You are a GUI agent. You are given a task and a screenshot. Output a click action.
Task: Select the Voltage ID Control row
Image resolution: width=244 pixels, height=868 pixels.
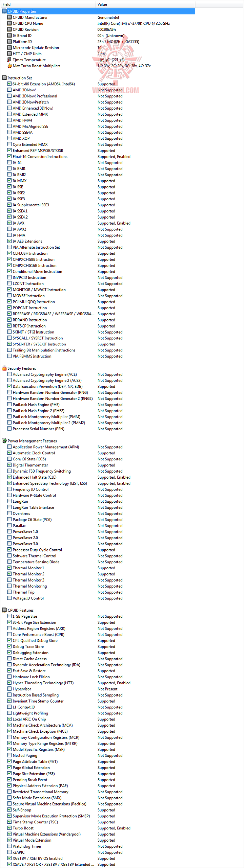[x=98, y=598]
